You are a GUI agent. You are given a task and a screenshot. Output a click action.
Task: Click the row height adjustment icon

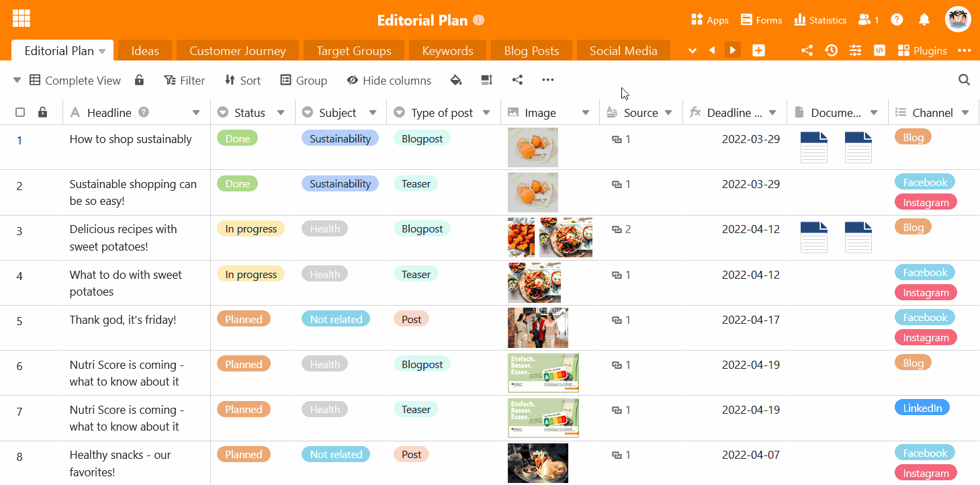click(x=487, y=81)
